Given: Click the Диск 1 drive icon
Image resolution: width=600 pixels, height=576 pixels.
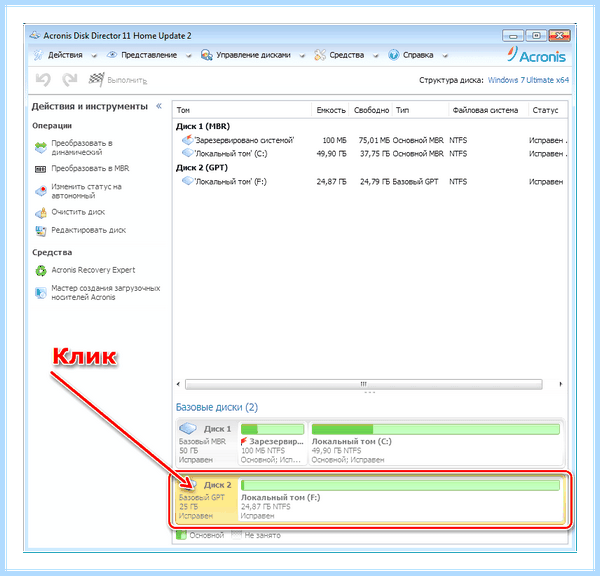Looking at the screenshot, I should click(188, 428).
